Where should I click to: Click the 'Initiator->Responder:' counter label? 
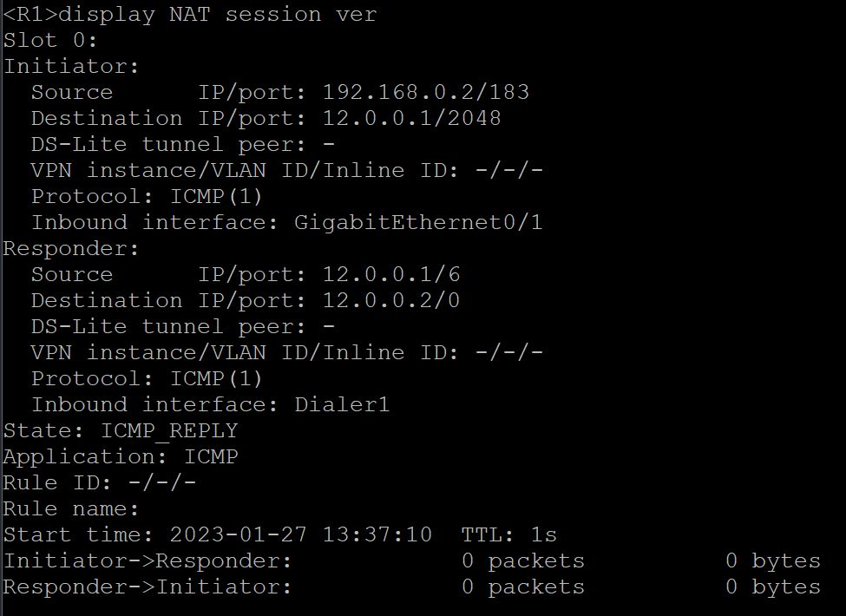coord(148,561)
